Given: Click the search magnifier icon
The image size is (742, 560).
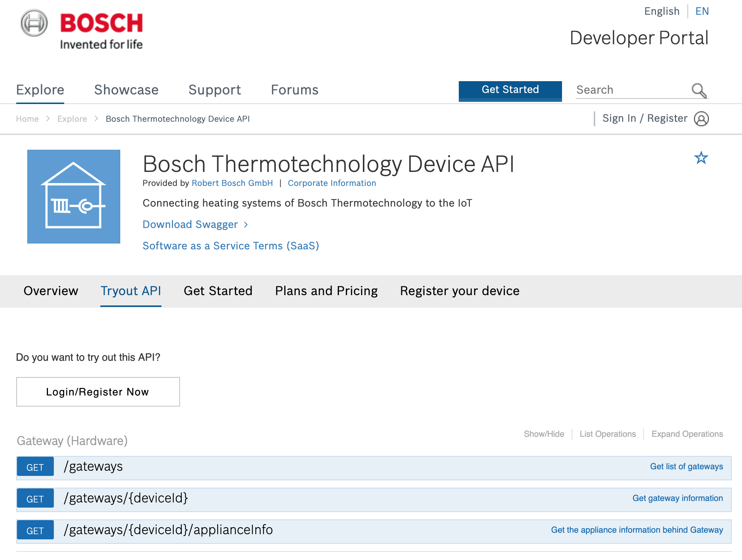Looking at the screenshot, I should coord(699,90).
